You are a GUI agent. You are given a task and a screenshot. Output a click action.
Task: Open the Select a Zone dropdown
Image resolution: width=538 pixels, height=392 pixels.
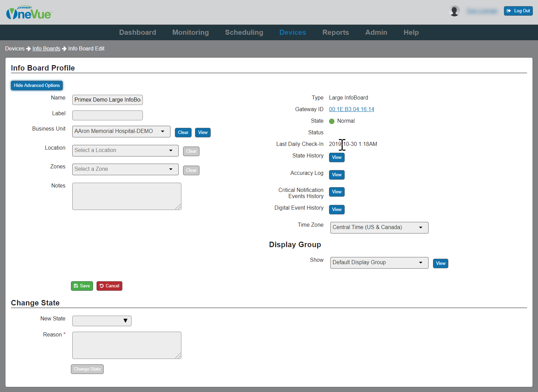[x=125, y=169]
